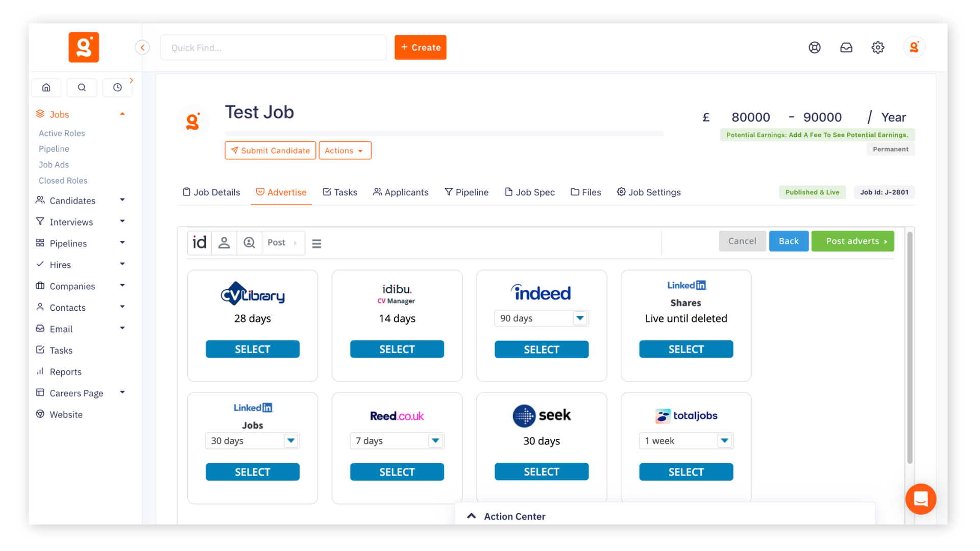Viewport: 980px width, 551px height.
Task: Open the totaljobs 1 week dropdown
Action: 686,441
